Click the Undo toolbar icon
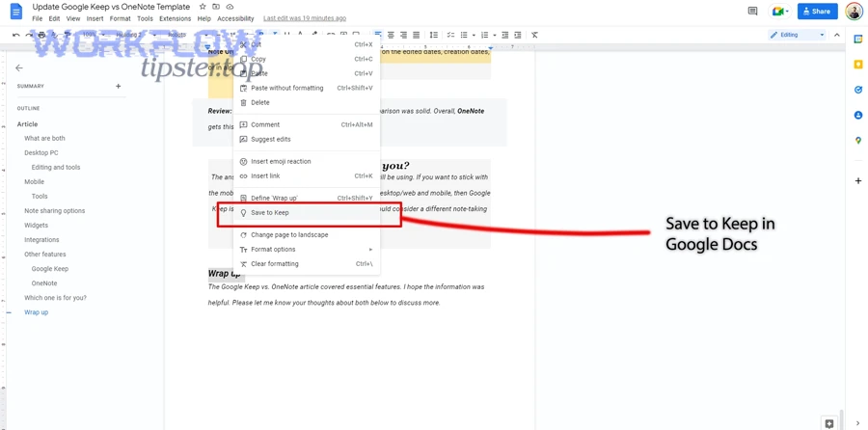The image size is (868, 430). [x=16, y=35]
